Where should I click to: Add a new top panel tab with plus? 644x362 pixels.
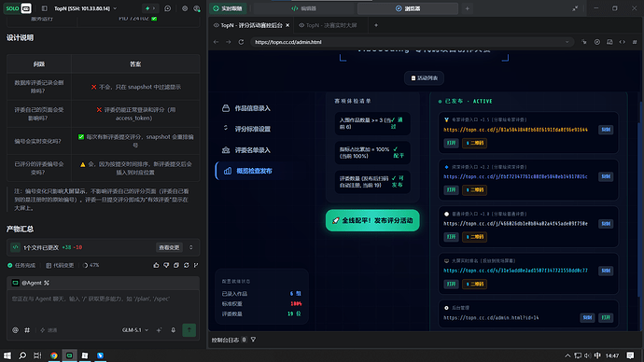click(x=467, y=8)
